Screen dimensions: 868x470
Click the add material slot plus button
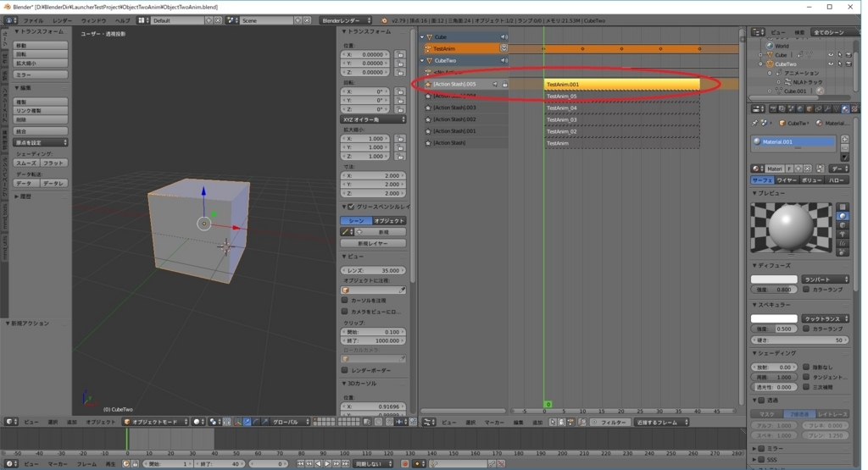(x=845, y=140)
